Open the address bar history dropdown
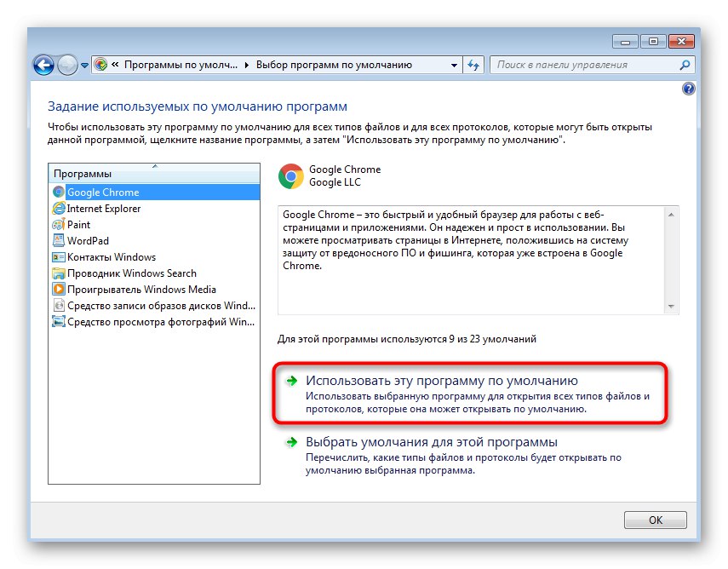The width and height of the screenshot is (728, 569). [x=454, y=65]
